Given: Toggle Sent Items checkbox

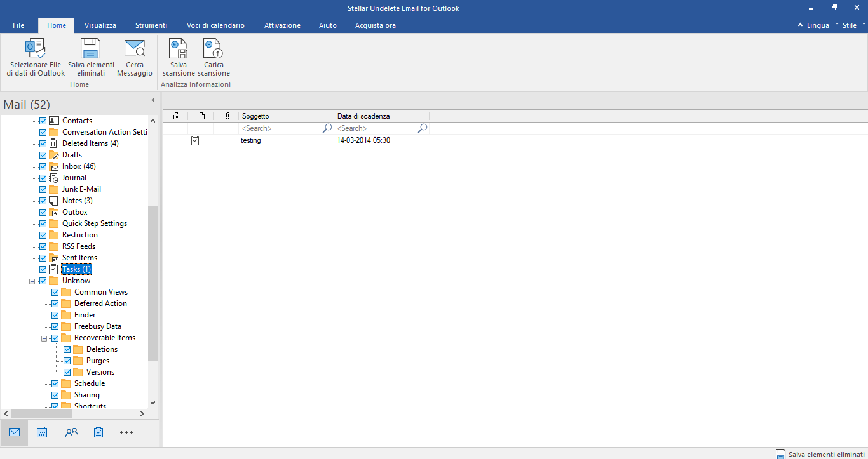Looking at the screenshot, I should [43, 258].
